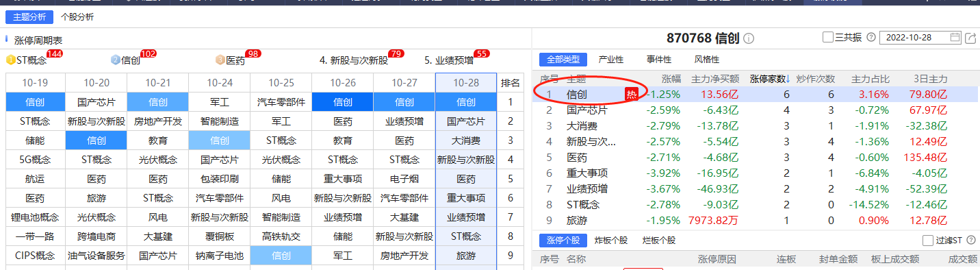Open the calendar icon in the date field
980x270 pixels.
(955, 37)
